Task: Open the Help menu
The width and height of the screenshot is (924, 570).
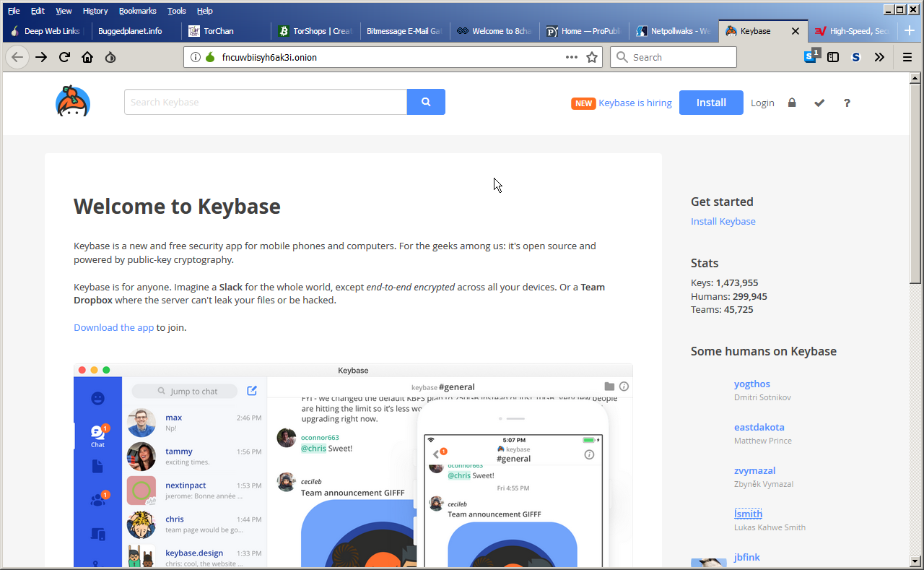Action: coord(205,11)
